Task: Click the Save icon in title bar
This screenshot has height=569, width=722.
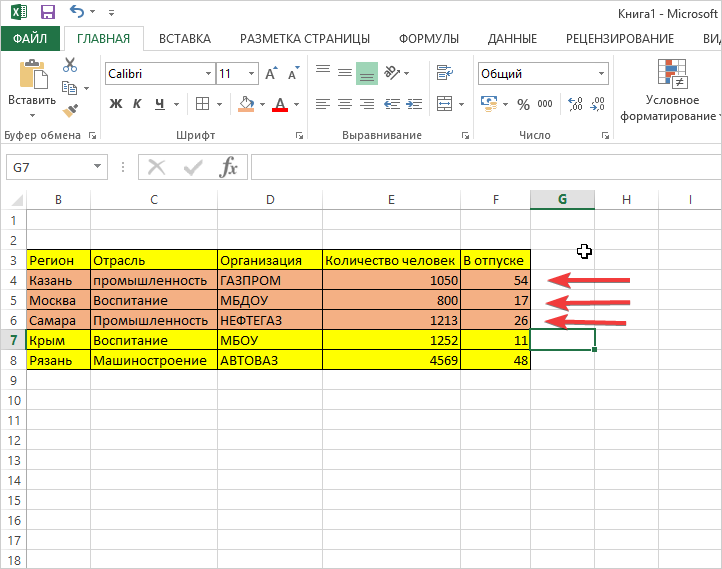Action: coord(47,13)
